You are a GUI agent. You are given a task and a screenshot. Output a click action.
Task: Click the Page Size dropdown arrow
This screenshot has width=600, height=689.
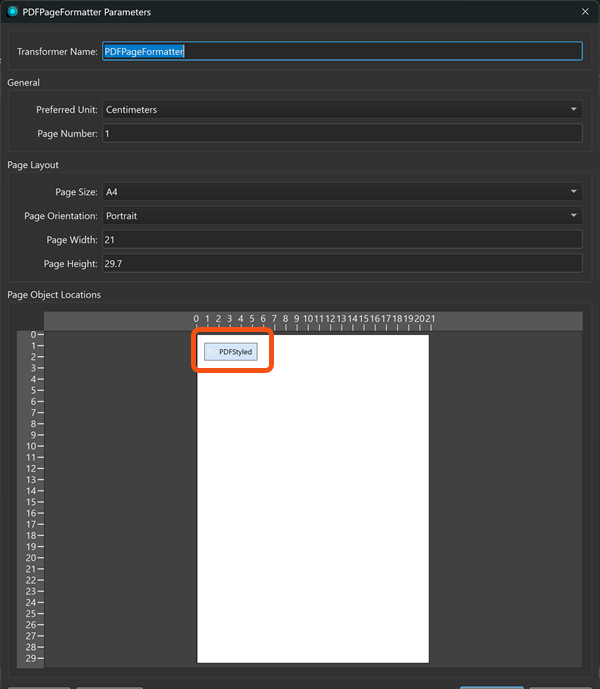tap(574, 192)
